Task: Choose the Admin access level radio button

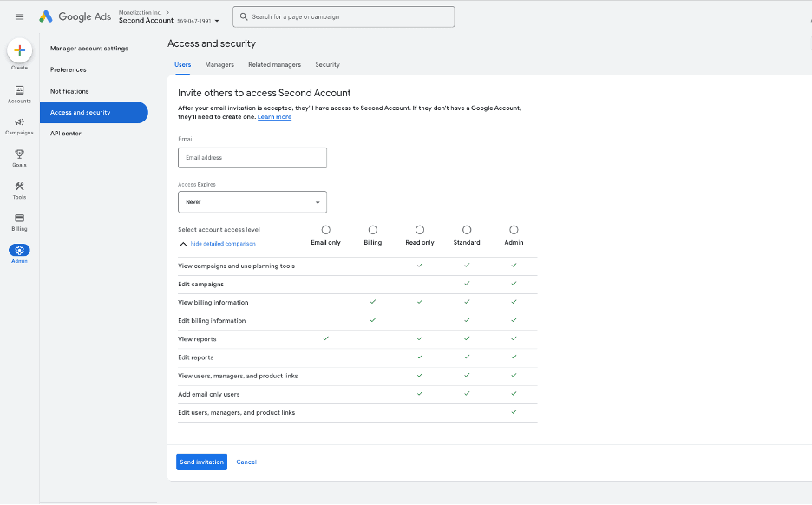Action: pos(514,229)
